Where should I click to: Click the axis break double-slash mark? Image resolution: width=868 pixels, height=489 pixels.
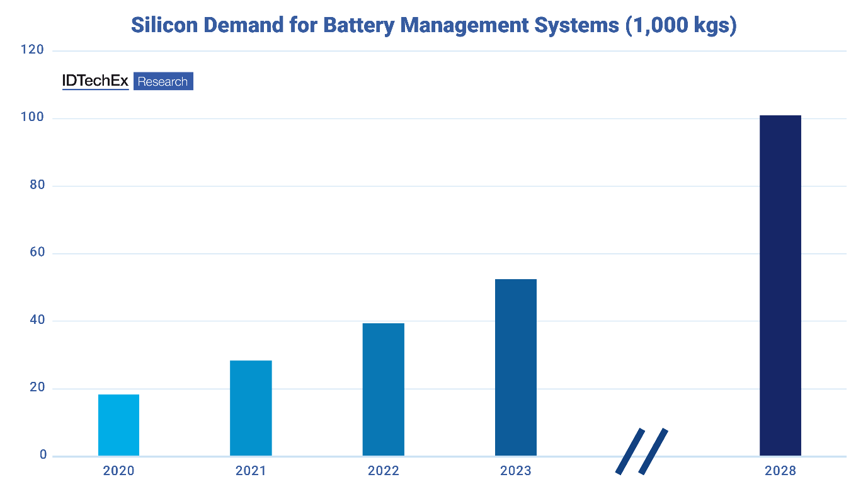641,451
